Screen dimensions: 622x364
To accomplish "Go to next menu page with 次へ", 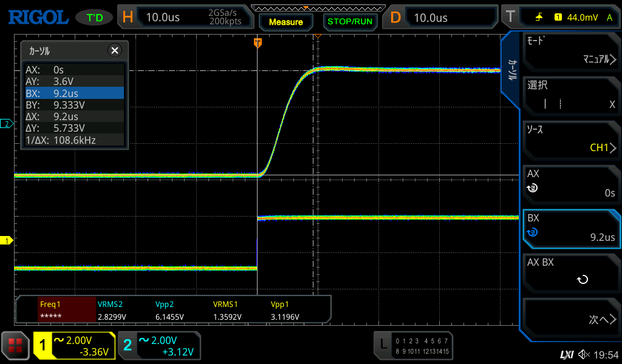I will coord(571,320).
